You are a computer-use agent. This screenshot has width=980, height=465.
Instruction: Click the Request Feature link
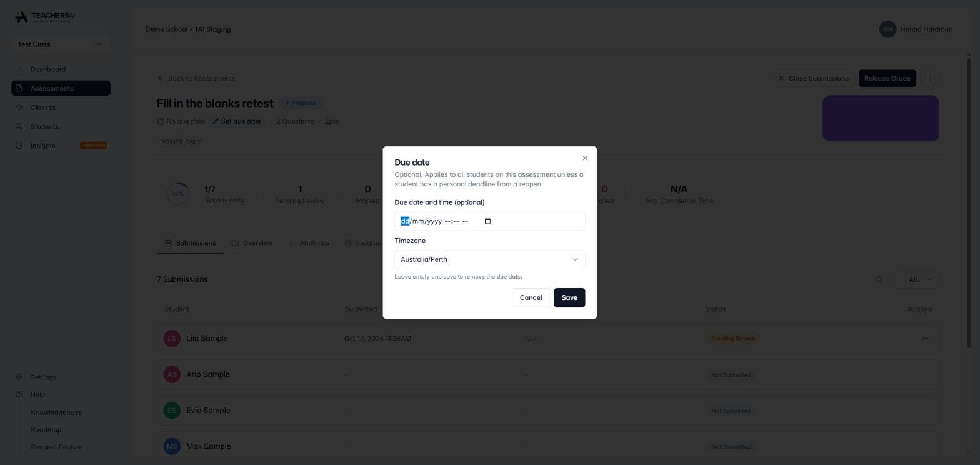click(57, 447)
